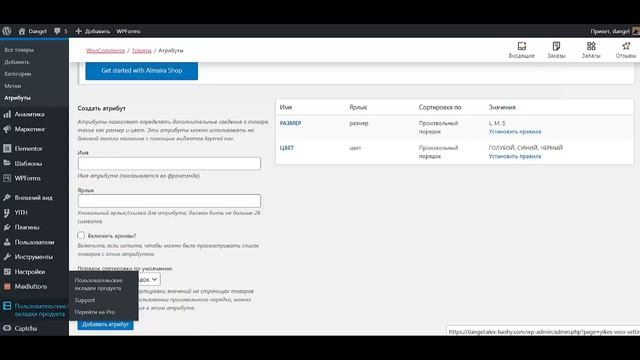This screenshot has height=360, width=640.
Task: Select Support in the flyout menu
Action: pos(84,300)
